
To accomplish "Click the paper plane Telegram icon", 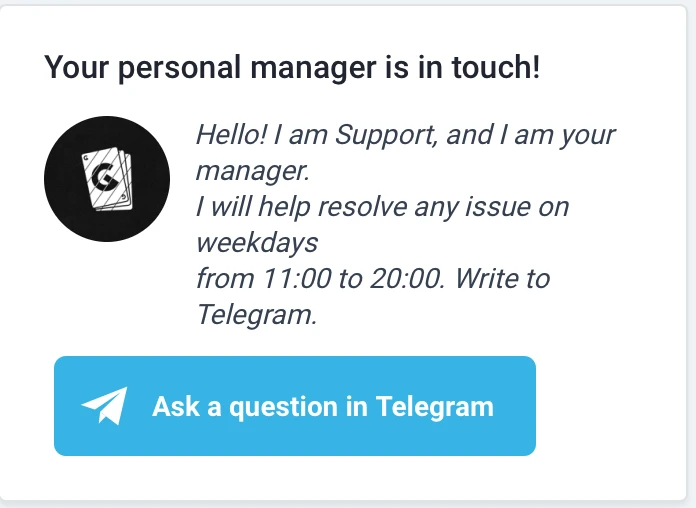I will (104, 406).
